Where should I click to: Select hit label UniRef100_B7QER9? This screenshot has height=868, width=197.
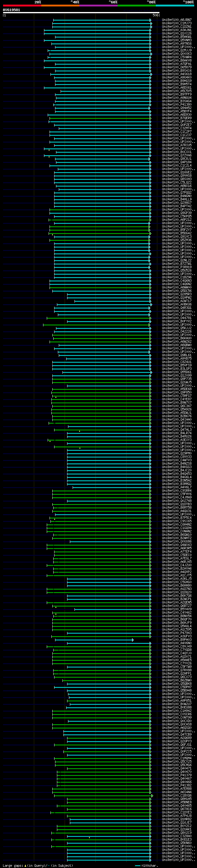click(177, 118)
